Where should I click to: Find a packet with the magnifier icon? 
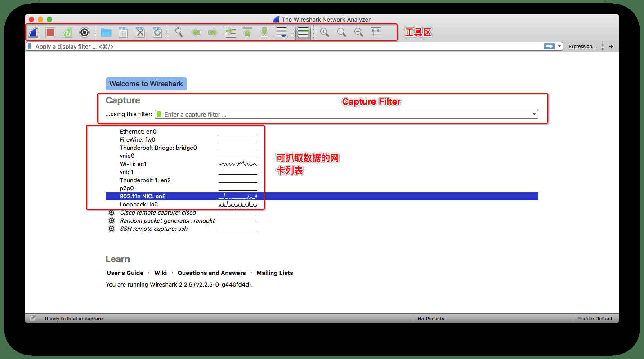point(179,32)
